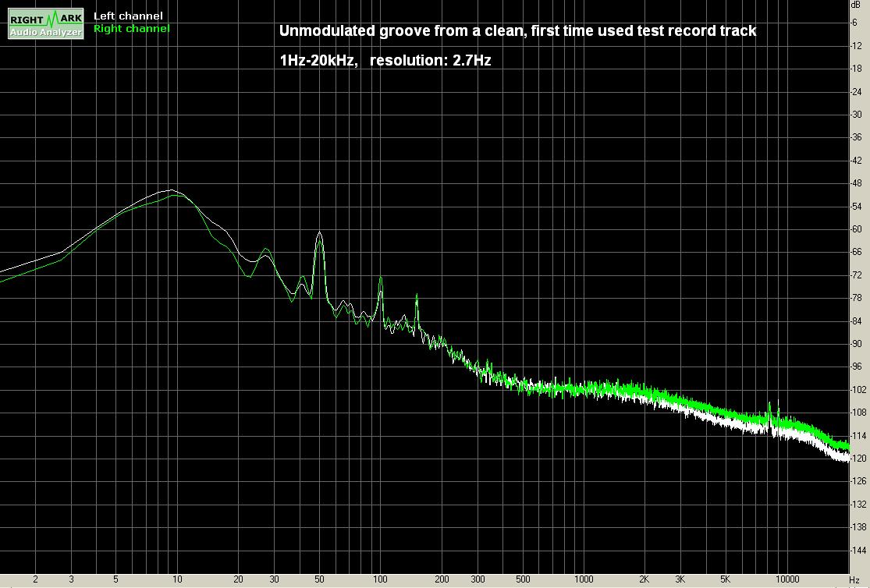Viewport: 870px width, 588px height.
Task: Click the '-132' dB axis label
Action: pyautogui.click(x=858, y=505)
